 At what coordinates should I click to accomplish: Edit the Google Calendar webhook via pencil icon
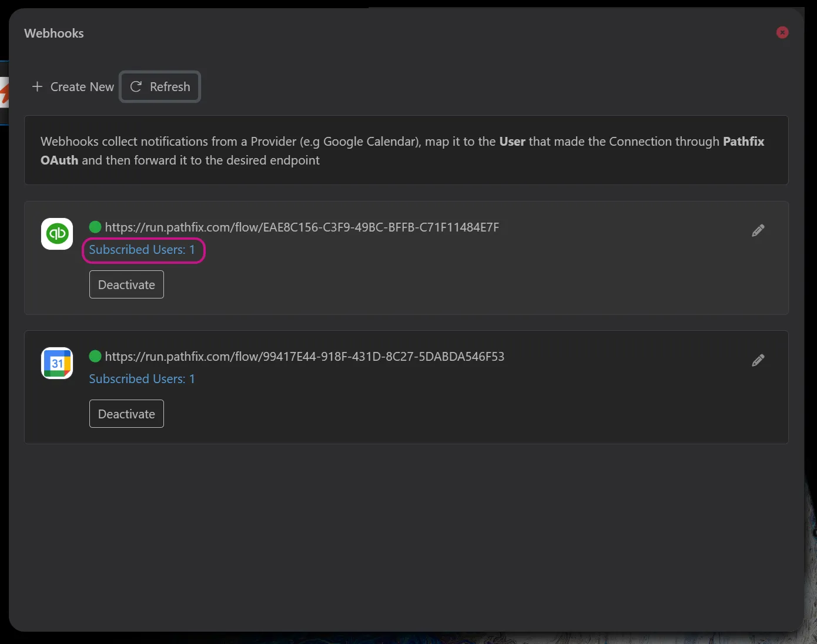[x=758, y=360]
